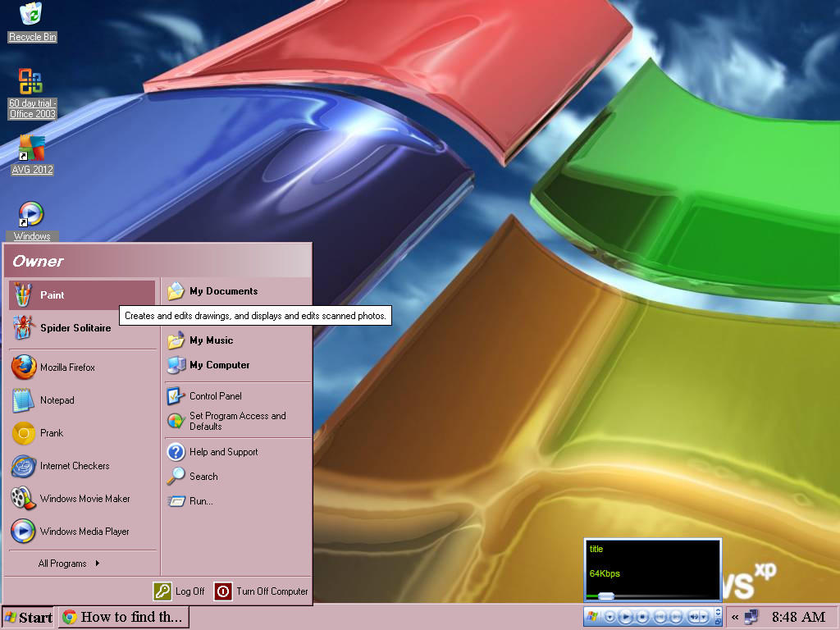The width and height of the screenshot is (840, 630).
Task: Toggle mute on the taskbar volume button
Action: tap(692, 616)
